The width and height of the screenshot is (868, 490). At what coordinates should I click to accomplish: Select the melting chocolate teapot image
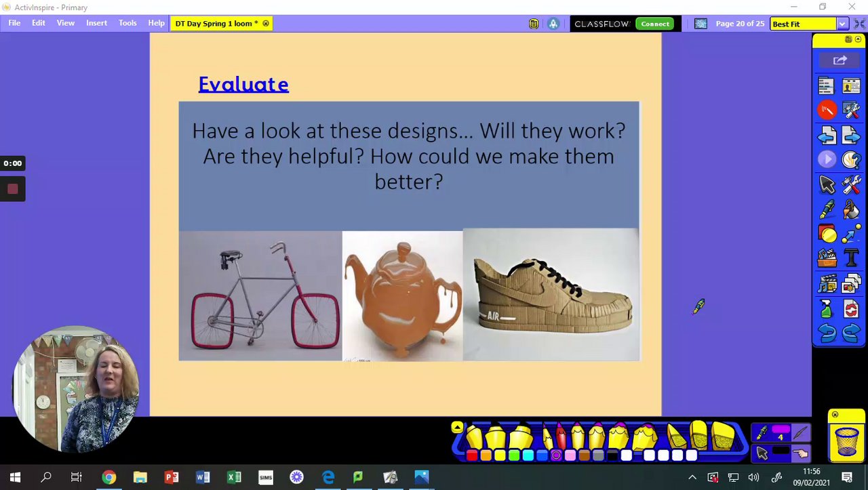pos(402,295)
